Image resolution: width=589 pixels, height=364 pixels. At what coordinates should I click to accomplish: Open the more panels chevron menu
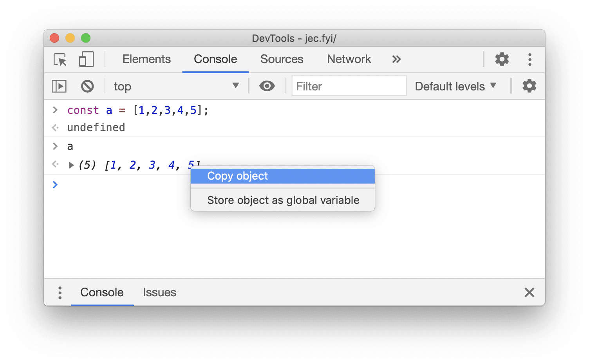(396, 59)
